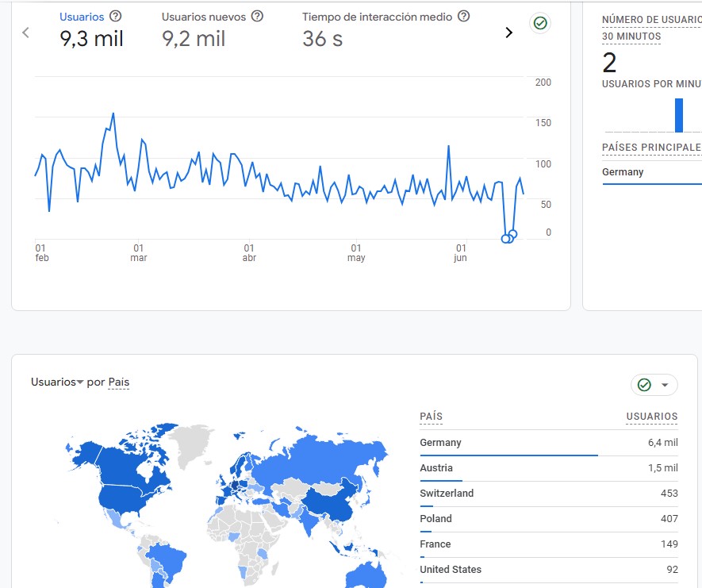Click the green check status icon above chart
The width and height of the screenshot is (702, 588).
tap(540, 23)
